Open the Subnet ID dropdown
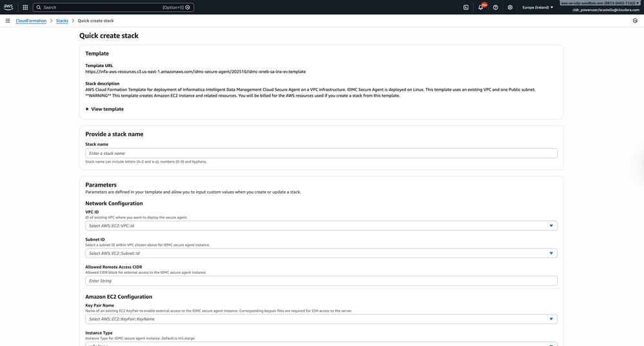Image resolution: width=644 pixels, height=346 pixels. (321, 254)
